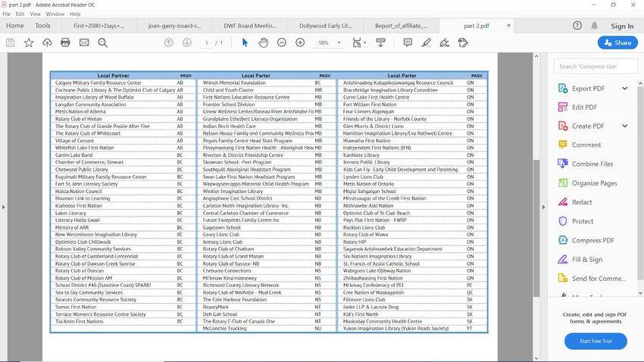Click the Start Free Trial button
The height and width of the screenshot is (362, 644).
[596, 342]
